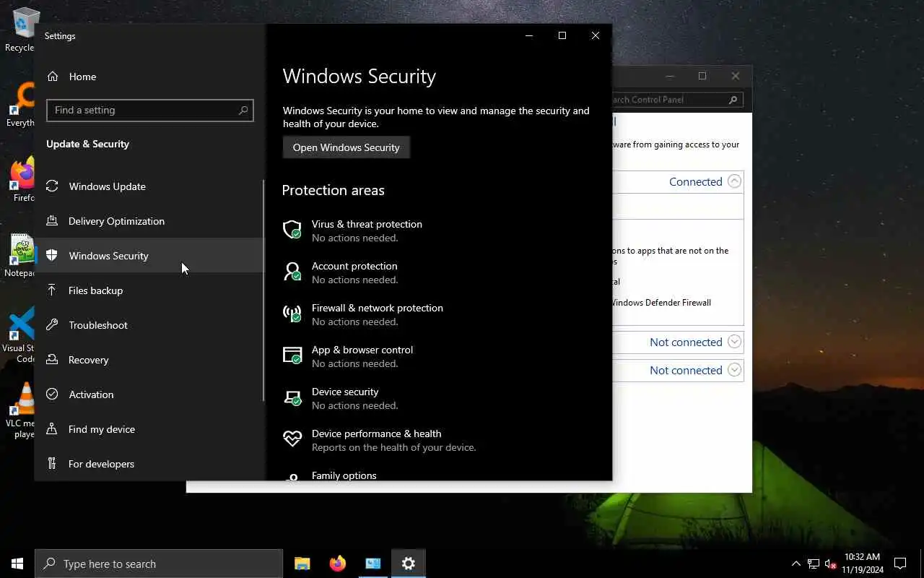Click the App & browser control window icon
This screenshot has height=578, width=924.
[292, 355]
